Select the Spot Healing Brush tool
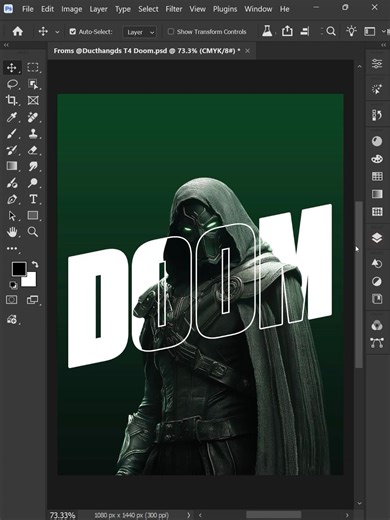 click(33, 117)
